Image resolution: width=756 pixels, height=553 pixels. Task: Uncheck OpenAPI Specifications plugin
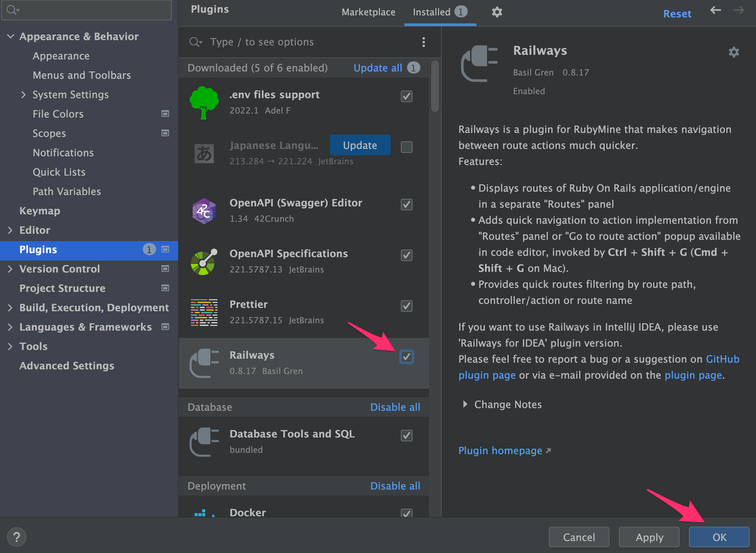point(407,255)
